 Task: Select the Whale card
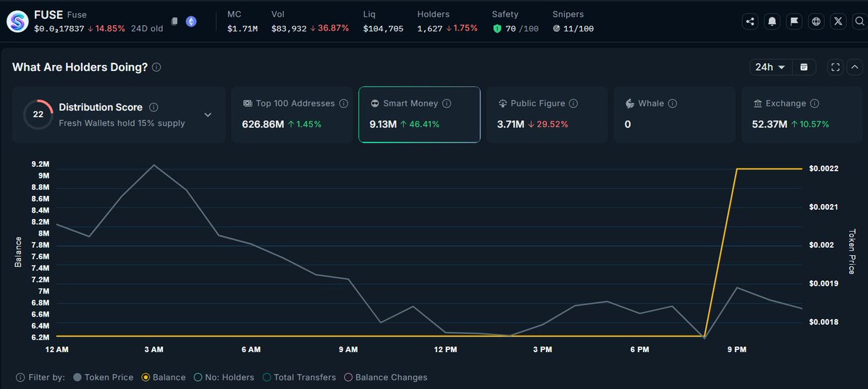click(x=675, y=114)
